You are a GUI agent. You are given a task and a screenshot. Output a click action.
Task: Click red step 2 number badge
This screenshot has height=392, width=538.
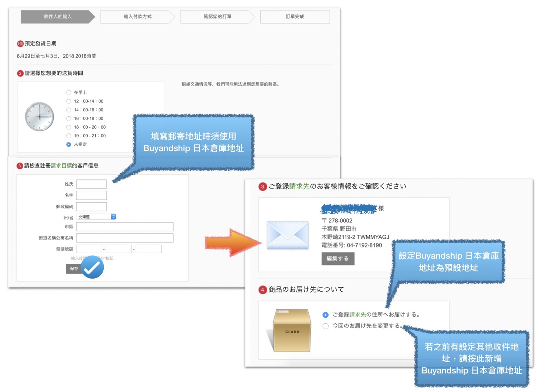20,73
